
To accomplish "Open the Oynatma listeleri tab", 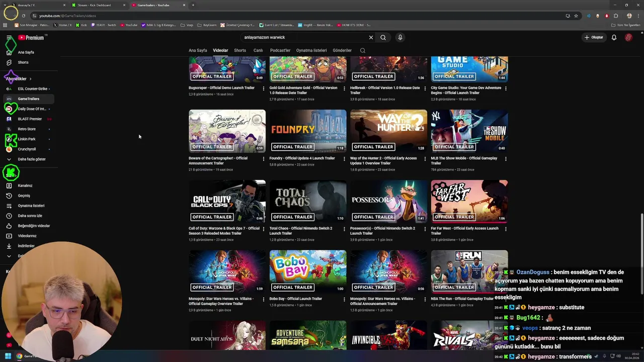I will pyautogui.click(x=311, y=50).
